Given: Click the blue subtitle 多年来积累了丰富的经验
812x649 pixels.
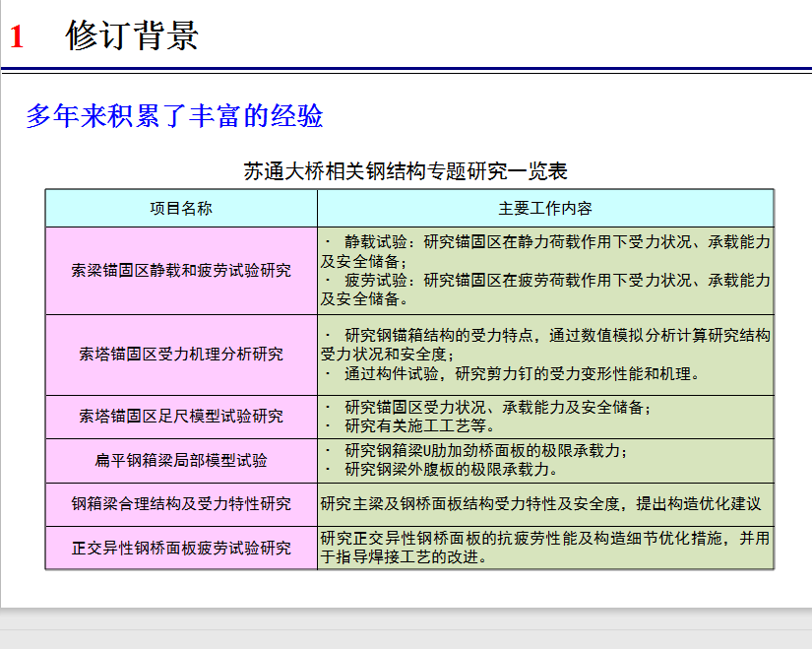Looking at the screenshot, I should [x=174, y=115].
